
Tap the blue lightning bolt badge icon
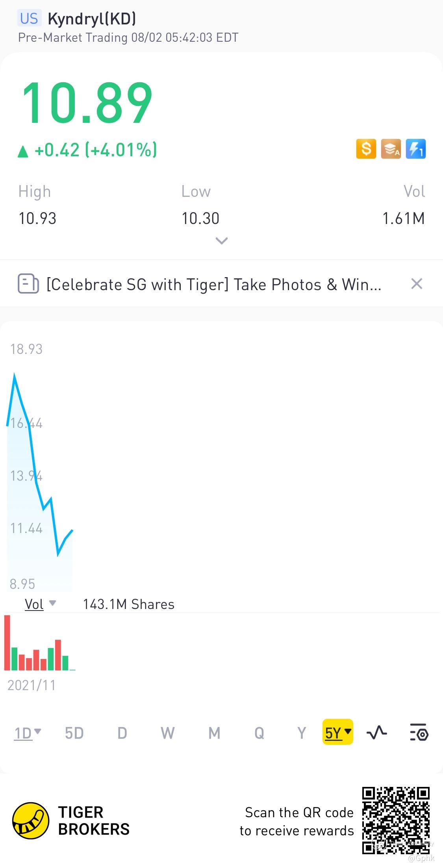(x=415, y=149)
